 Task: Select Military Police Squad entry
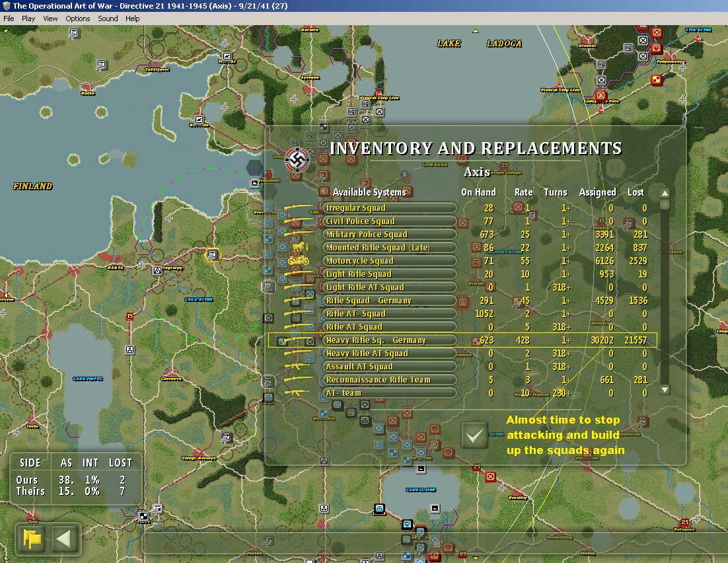pyautogui.click(x=389, y=235)
